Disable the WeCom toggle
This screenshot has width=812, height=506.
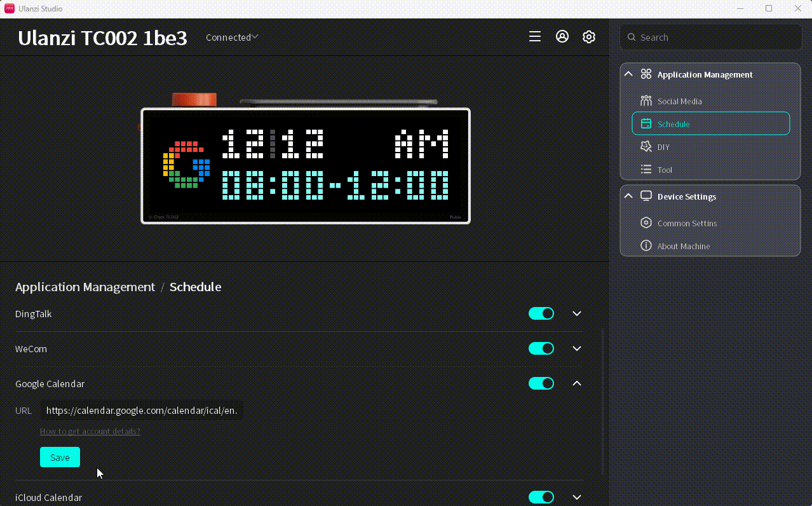(x=541, y=348)
